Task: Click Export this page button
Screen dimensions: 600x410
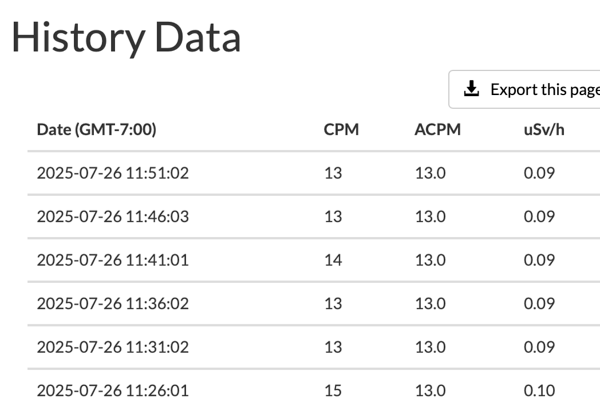Action: (524, 89)
